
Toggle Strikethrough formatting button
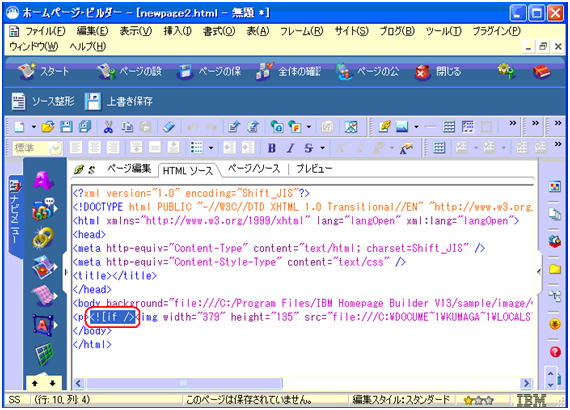coord(308,148)
